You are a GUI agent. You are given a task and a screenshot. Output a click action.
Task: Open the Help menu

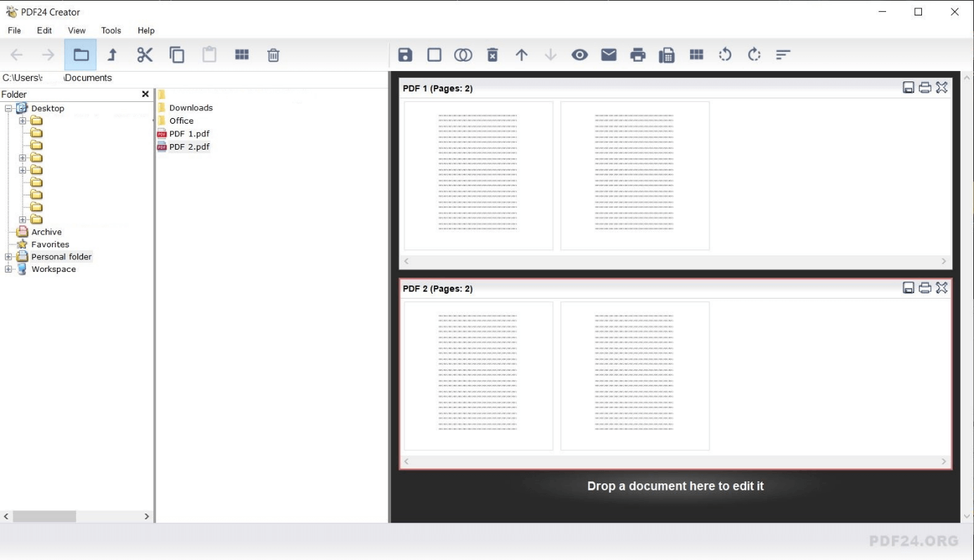tap(146, 30)
